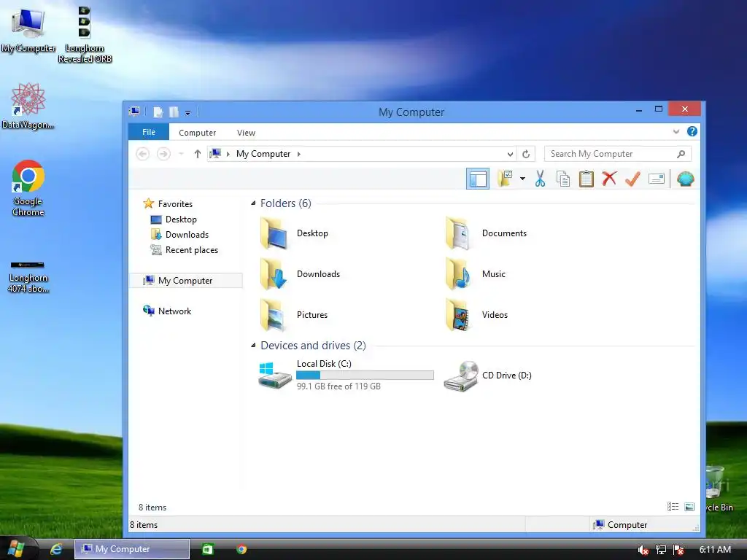Select the Music folder icon
747x560 pixels.
[x=458, y=274]
